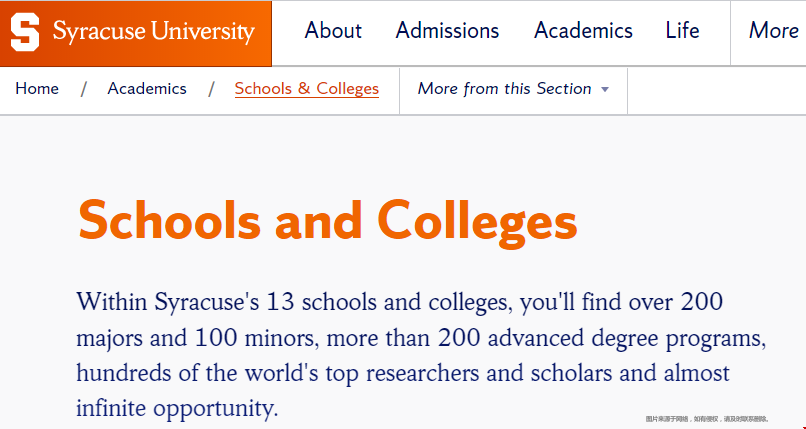Viewport: 806px width, 429px height.
Task: Select Academics in the top navigation bar
Action: tap(583, 31)
